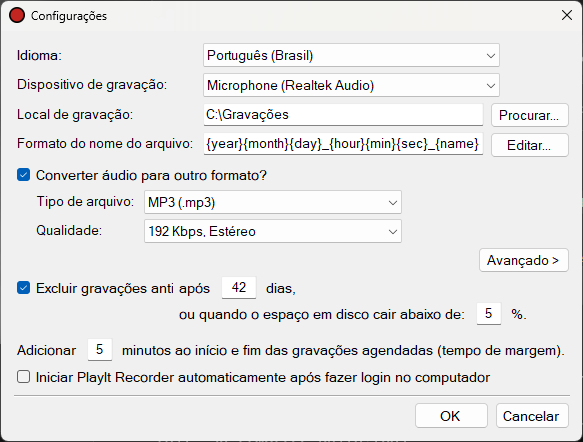Confirm settings with OK button

[451, 416]
